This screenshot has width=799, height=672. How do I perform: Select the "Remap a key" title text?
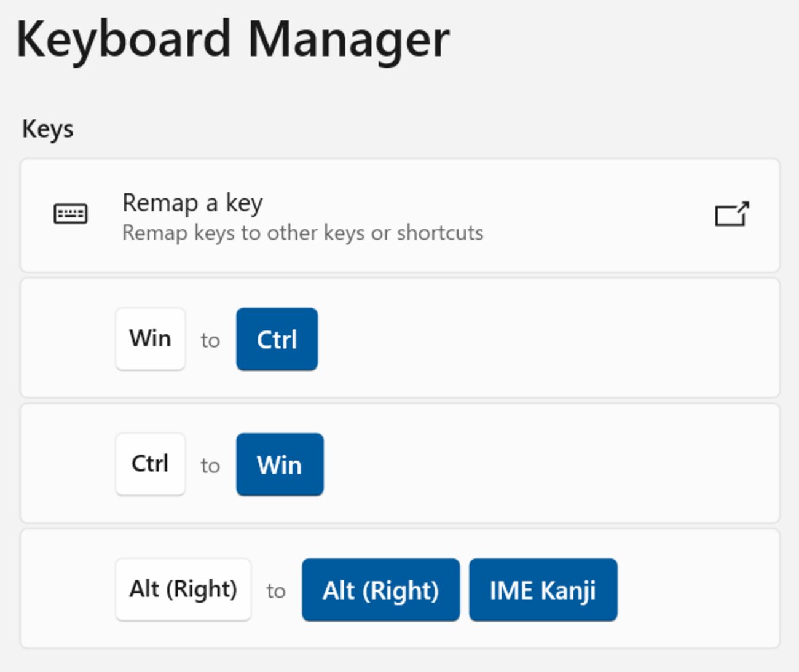192,203
